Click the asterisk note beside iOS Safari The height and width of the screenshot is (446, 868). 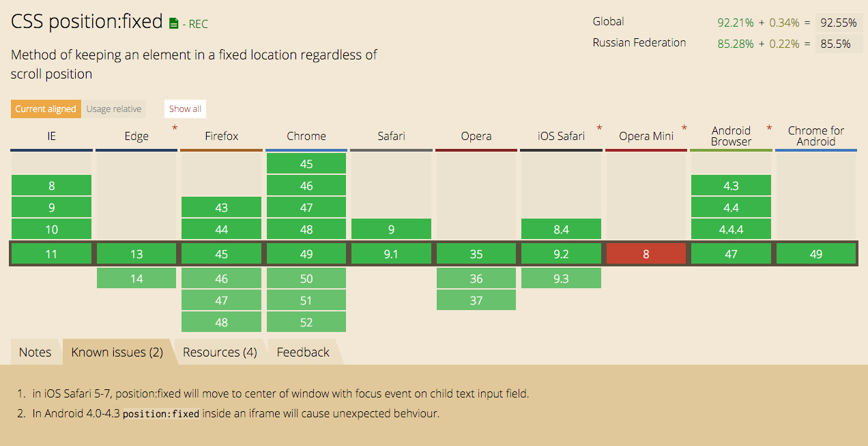[599, 128]
